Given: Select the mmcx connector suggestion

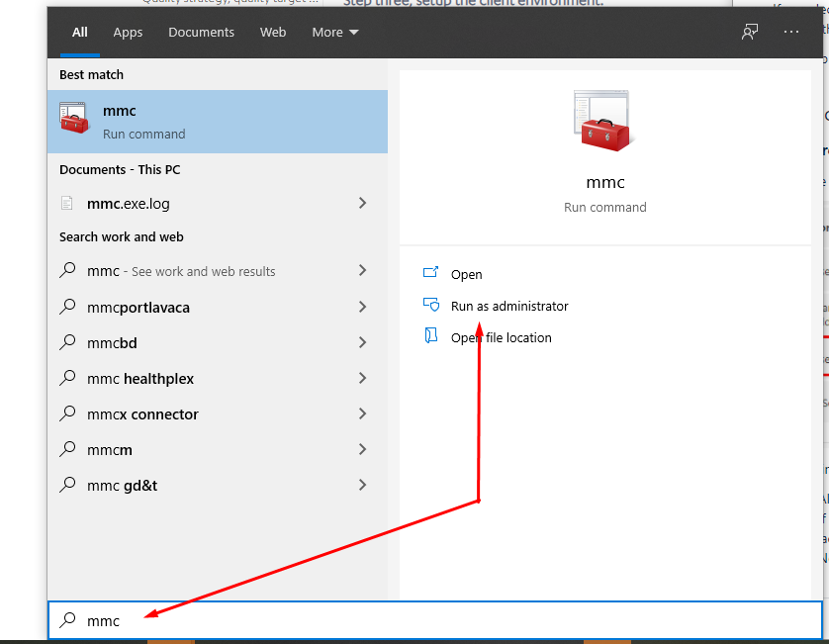Looking at the screenshot, I should (218, 414).
